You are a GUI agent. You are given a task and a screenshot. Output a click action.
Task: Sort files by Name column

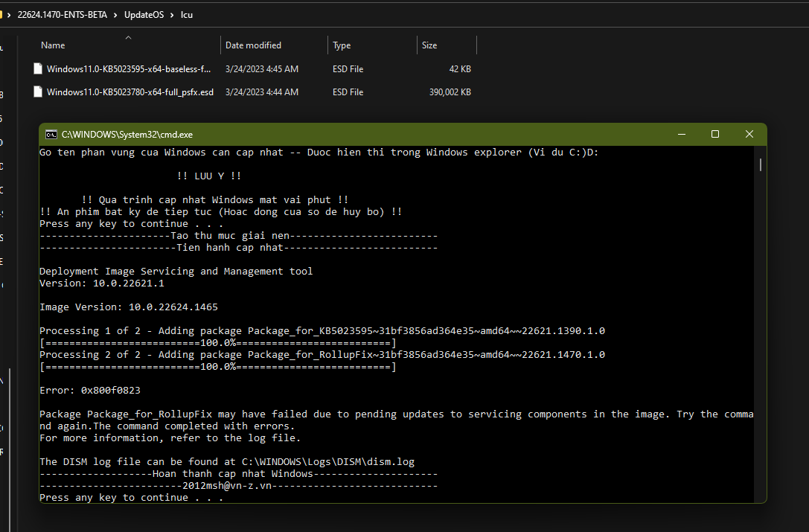53,45
